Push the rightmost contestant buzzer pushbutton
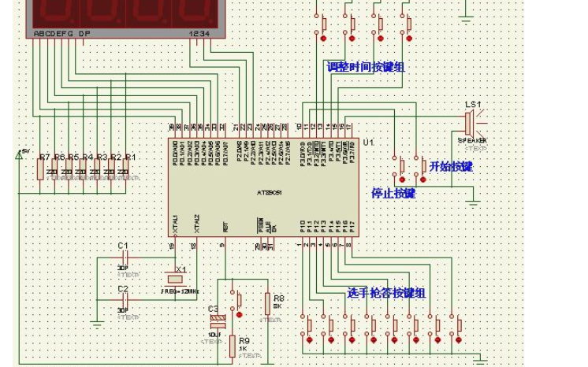 [456, 328]
